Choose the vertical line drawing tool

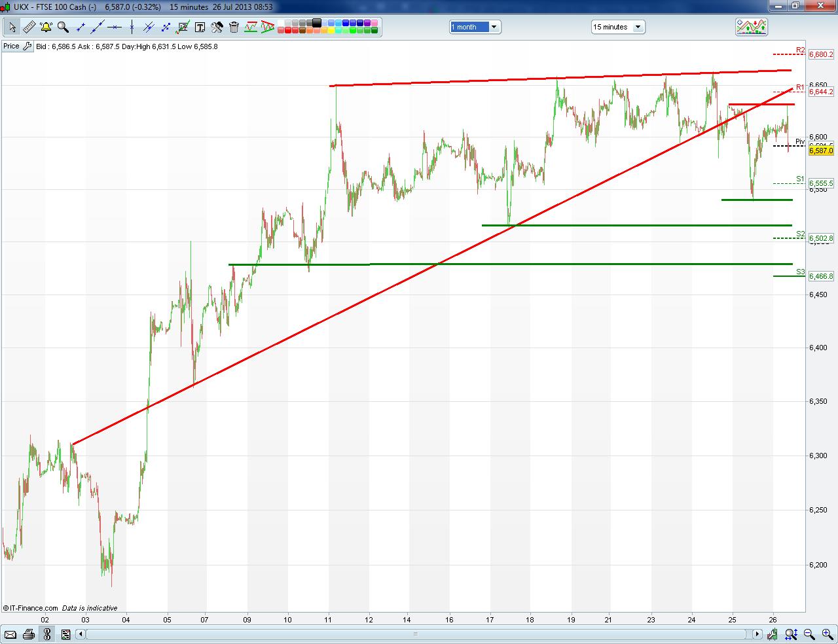click(132, 27)
